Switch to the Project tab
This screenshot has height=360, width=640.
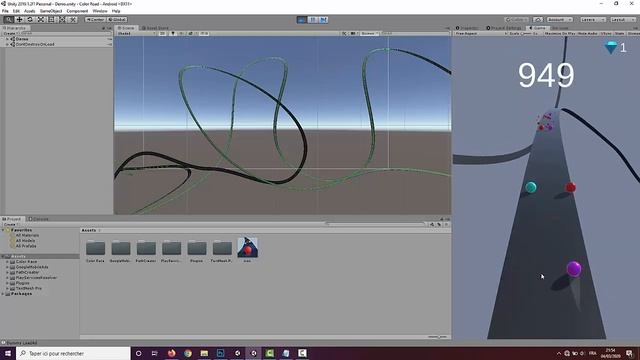pos(12,219)
